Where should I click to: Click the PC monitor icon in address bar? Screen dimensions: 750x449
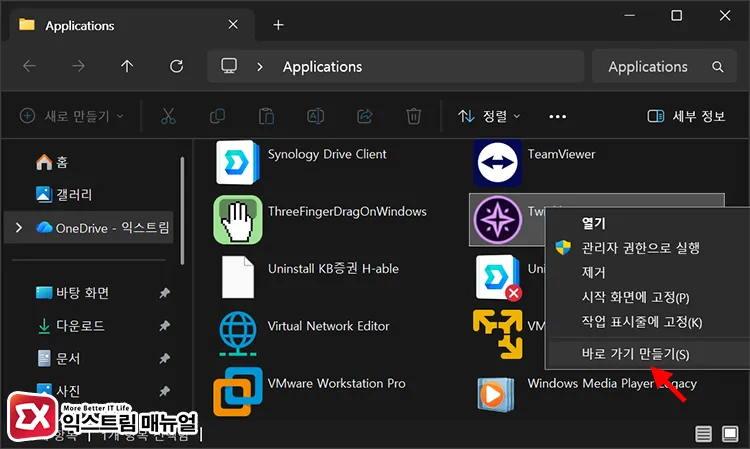[229, 66]
